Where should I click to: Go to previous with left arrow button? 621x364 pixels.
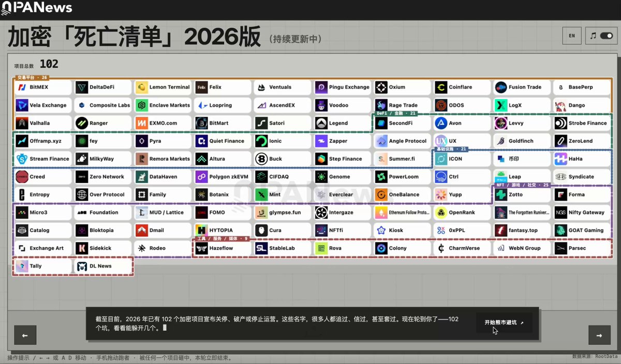click(x=25, y=335)
